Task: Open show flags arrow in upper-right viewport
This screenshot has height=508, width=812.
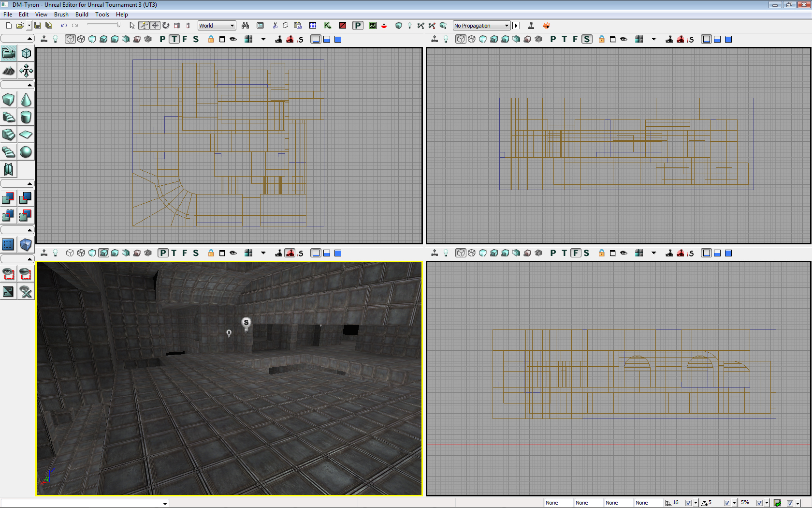Action: pos(654,39)
